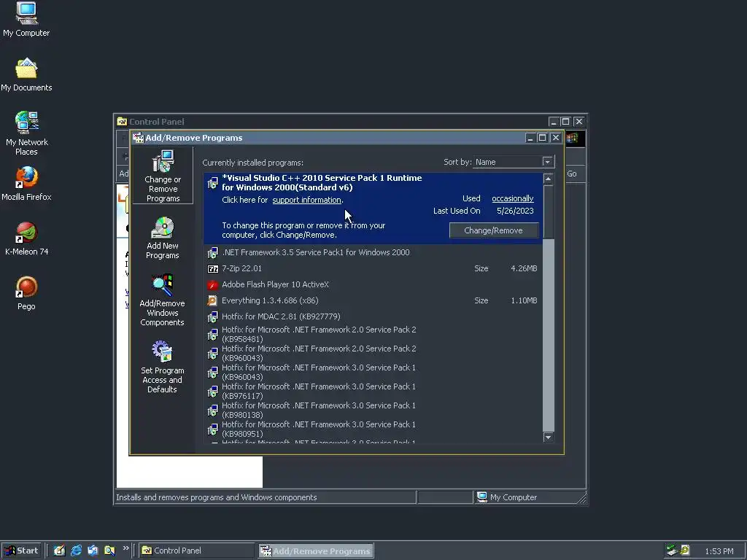
Task: Launch Mozilla Firefox from the desktop
Action: tap(26, 184)
